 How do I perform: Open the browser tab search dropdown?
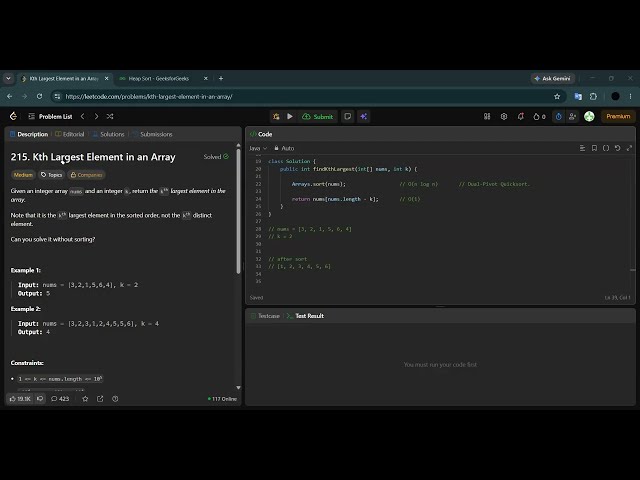pos(8,78)
